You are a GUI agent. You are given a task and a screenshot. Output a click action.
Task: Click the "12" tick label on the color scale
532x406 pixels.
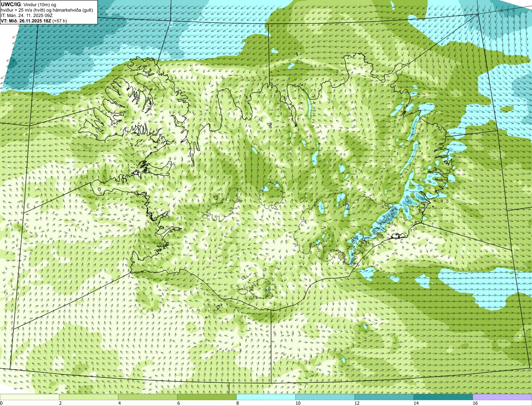pyautogui.click(x=357, y=403)
